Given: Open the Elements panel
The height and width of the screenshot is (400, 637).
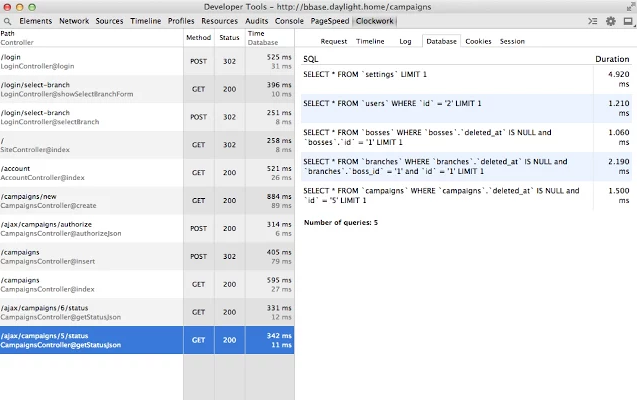Looking at the screenshot, I should point(36,21).
